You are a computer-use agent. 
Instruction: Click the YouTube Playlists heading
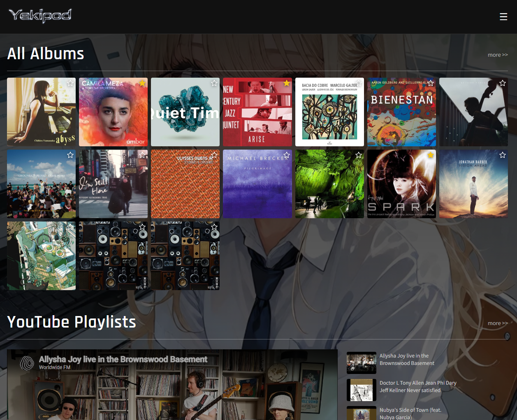coord(72,322)
